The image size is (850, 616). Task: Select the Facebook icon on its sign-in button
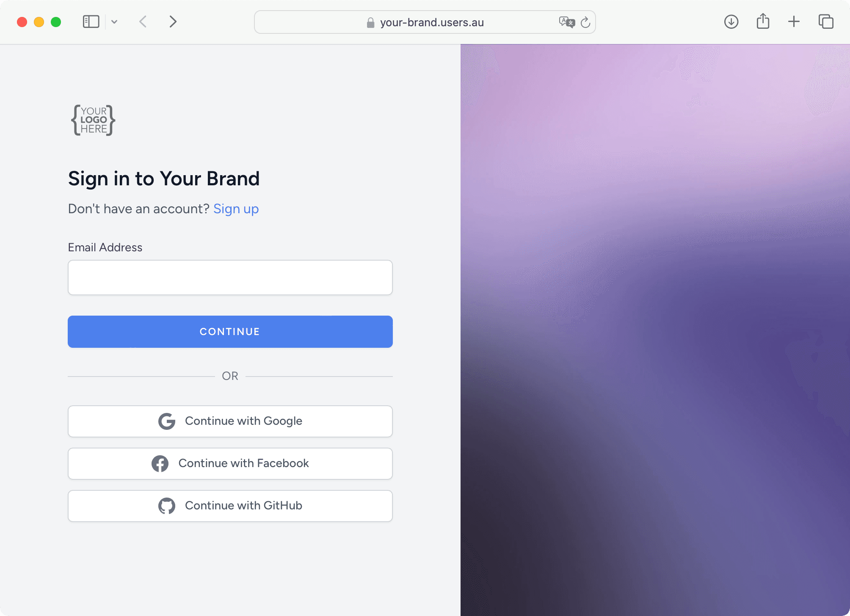[x=160, y=463]
